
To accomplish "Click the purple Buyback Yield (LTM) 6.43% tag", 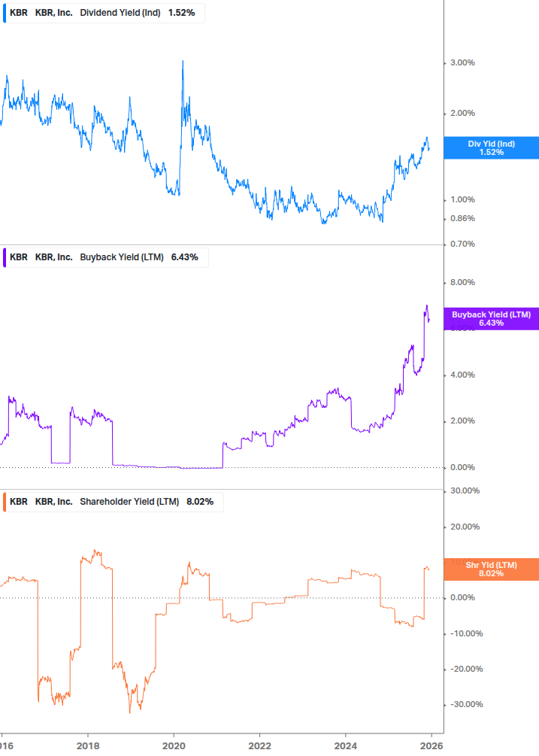I will [492, 319].
